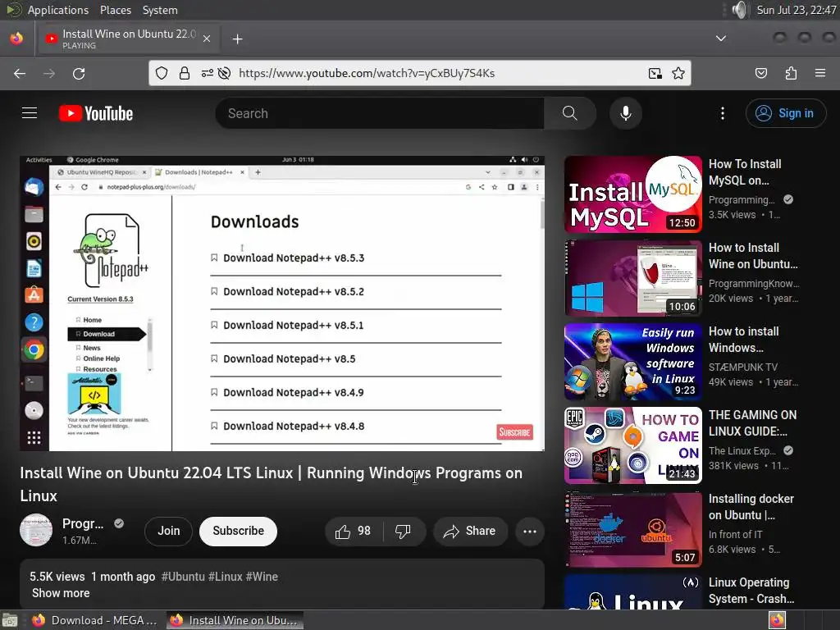Image resolution: width=840 pixels, height=630 pixels.
Task: Open more actions ellipsis below video
Action: point(530,531)
